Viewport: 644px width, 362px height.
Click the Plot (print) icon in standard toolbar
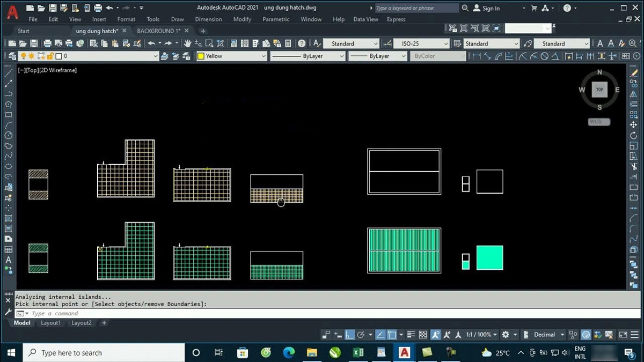(47, 43)
